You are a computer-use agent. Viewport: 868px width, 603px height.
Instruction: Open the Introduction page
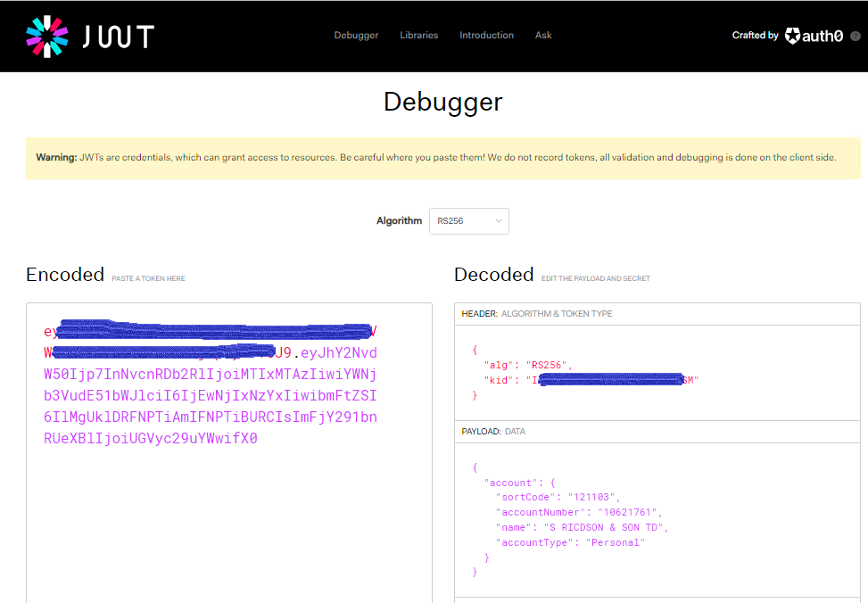(486, 36)
